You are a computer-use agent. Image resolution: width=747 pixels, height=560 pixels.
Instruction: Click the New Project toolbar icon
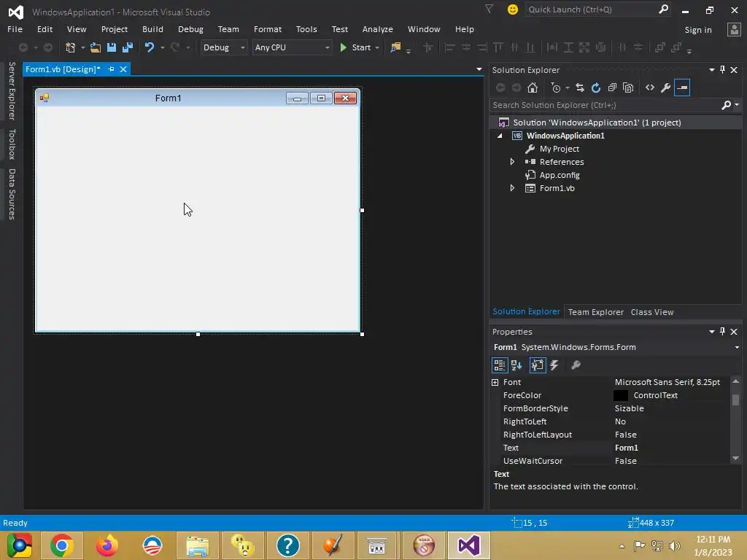click(71, 47)
